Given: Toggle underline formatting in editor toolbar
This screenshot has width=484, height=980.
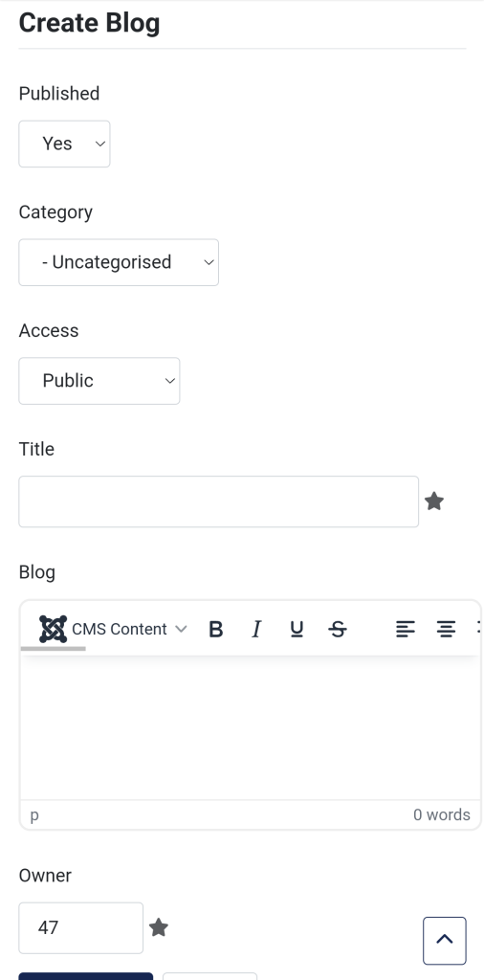Looking at the screenshot, I should [297, 629].
